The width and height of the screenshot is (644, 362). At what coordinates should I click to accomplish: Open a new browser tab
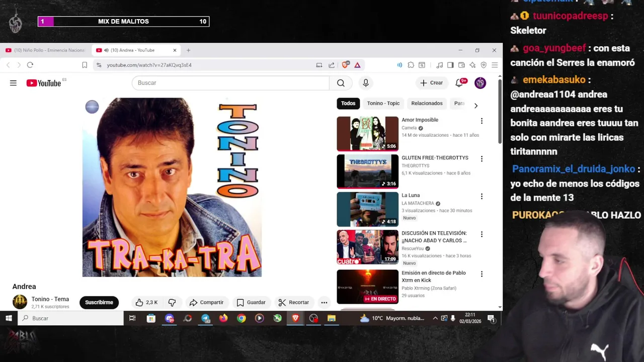pos(188,50)
